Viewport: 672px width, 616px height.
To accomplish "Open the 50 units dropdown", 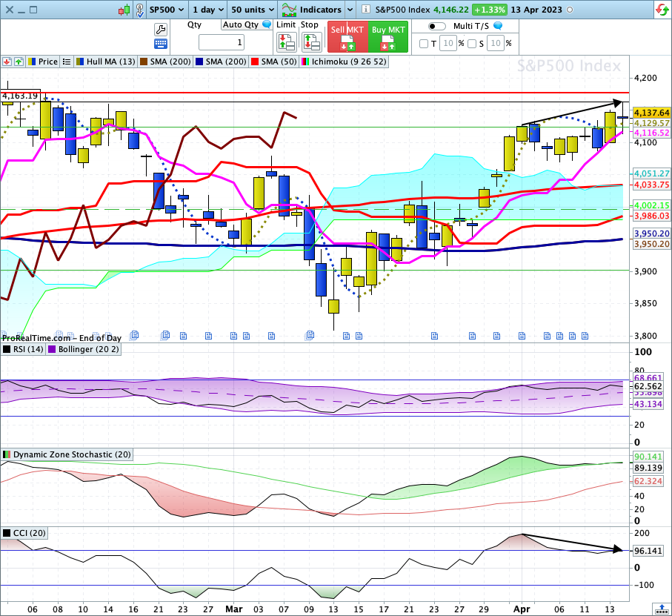I will click(253, 10).
